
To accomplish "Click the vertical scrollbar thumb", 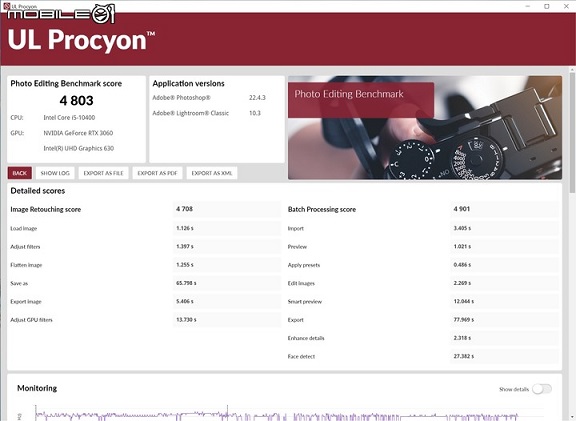I will (572, 132).
